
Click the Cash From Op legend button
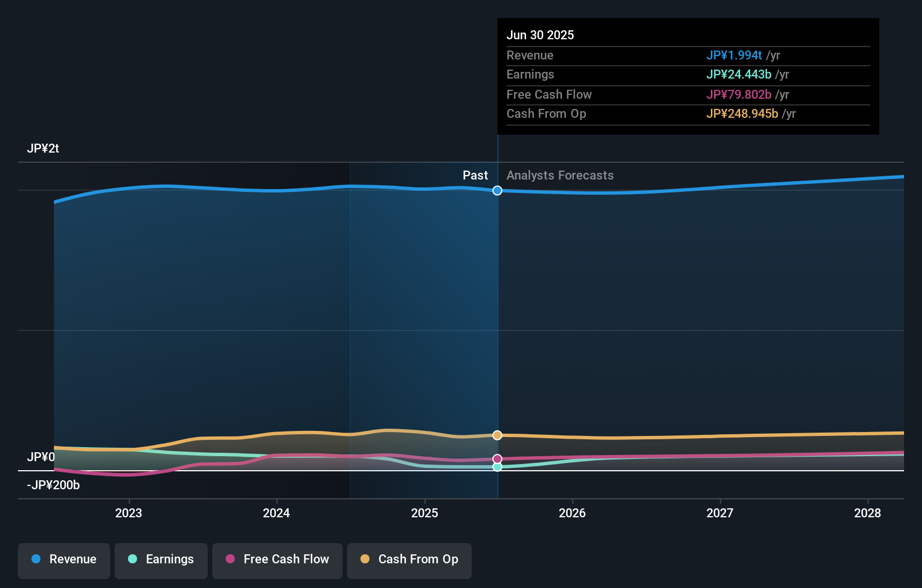(x=409, y=561)
